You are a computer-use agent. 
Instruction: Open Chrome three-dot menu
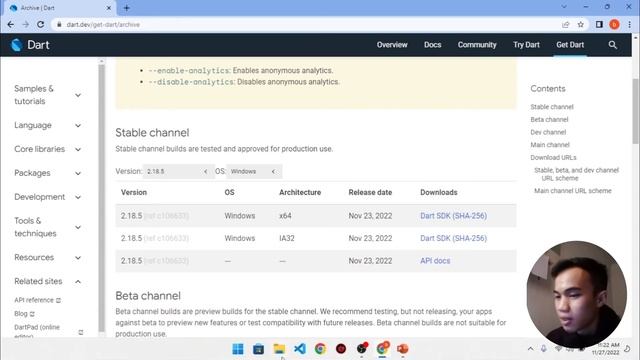click(x=629, y=24)
